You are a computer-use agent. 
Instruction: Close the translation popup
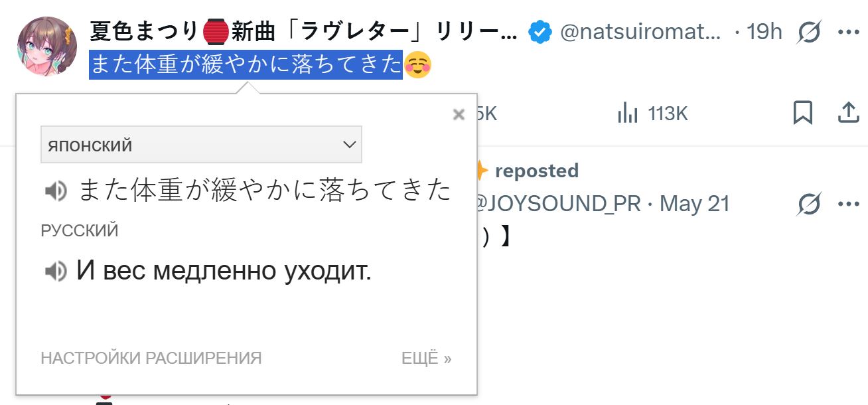click(x=459, y=115)
